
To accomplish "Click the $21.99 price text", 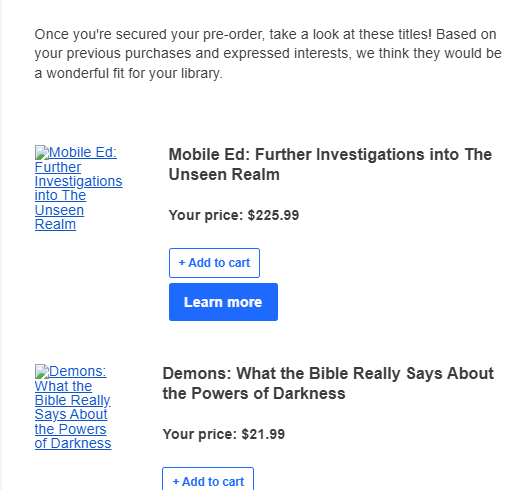I will tap(263, 434).
